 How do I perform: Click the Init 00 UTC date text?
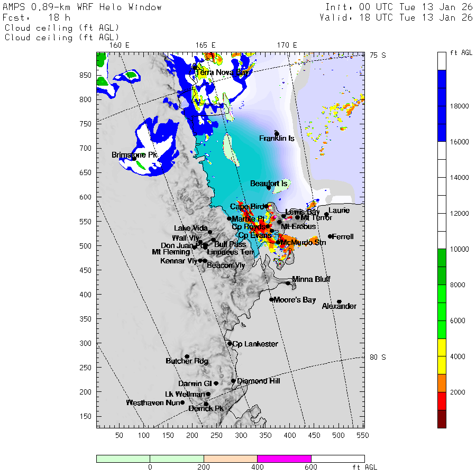(x=399, y=7)
